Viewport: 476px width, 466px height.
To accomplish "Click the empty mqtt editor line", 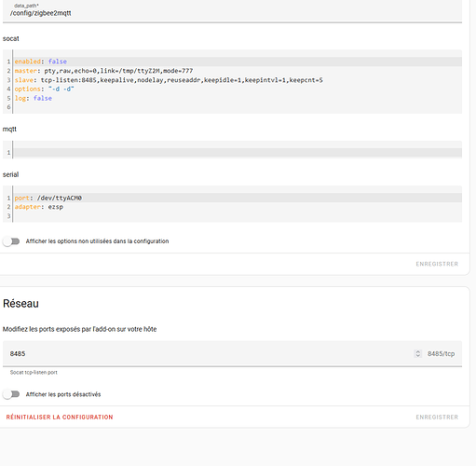I will [x=238, y=153].
